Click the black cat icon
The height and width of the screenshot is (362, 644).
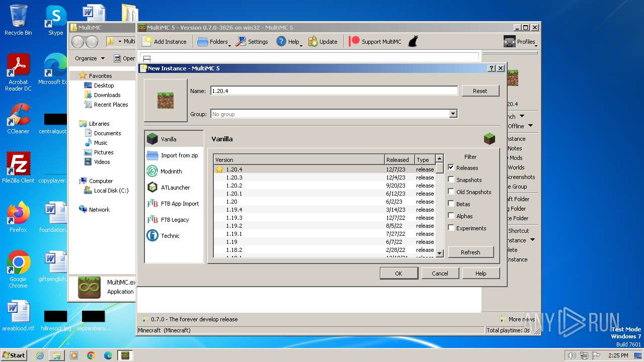(x=413, y=42)
